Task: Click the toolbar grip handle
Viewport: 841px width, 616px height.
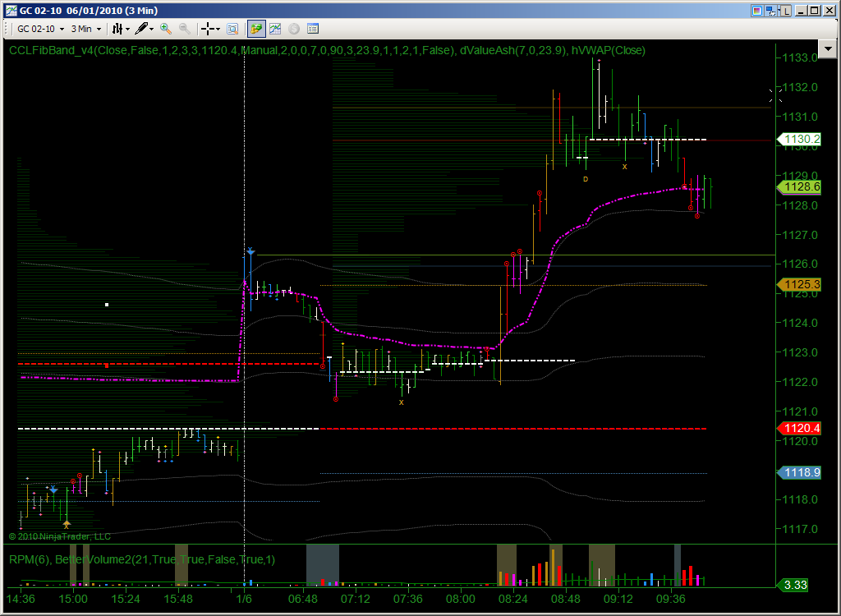Action: click(x=7, y=29)
